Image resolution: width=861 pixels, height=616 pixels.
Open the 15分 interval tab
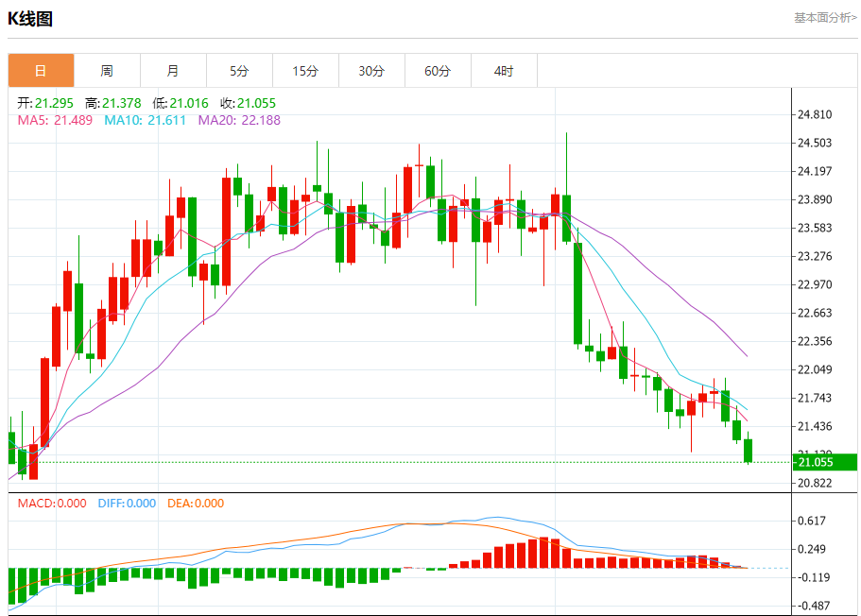tap(305, 70)
